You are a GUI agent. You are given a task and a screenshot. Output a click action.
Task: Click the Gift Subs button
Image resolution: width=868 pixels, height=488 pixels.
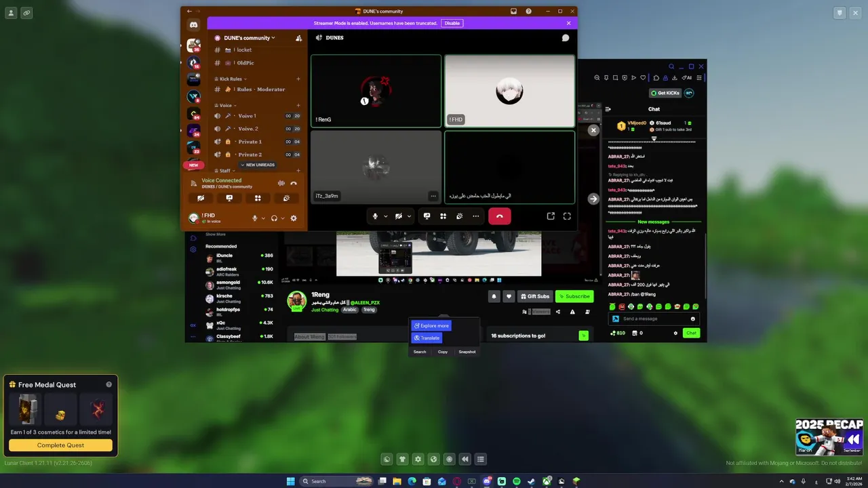click(535, 296)
